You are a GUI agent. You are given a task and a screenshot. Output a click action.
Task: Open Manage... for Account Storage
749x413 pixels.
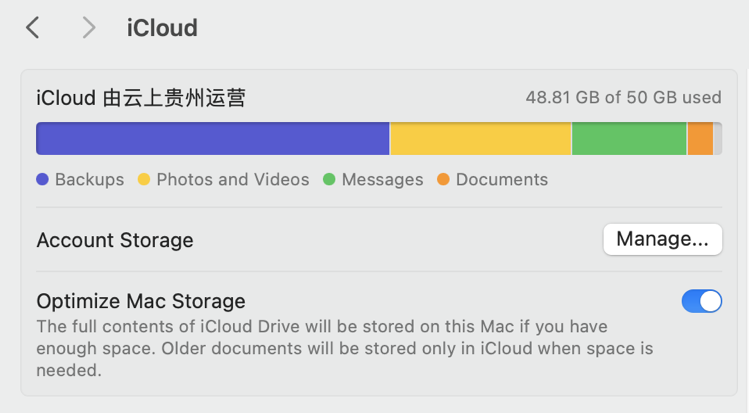(x=662, y=240)
